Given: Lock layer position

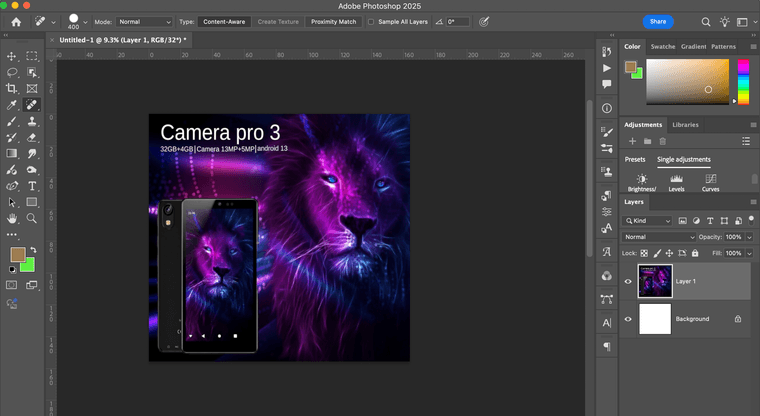Looking at the screenshot, I should (669, 253).
